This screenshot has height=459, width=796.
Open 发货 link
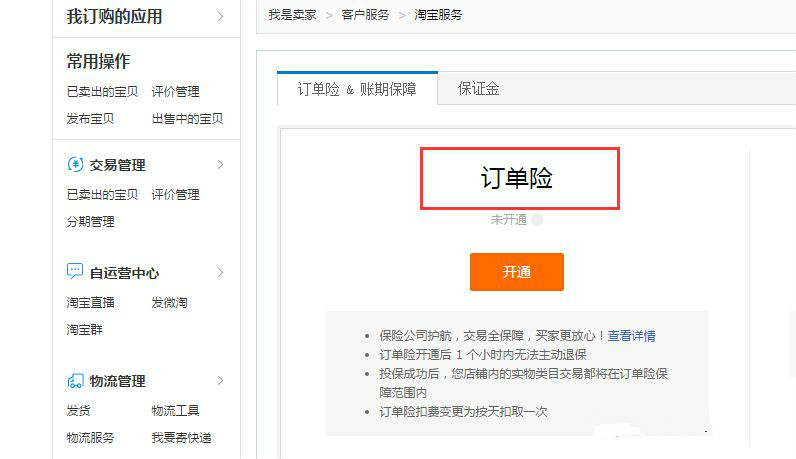click(78, 410)
